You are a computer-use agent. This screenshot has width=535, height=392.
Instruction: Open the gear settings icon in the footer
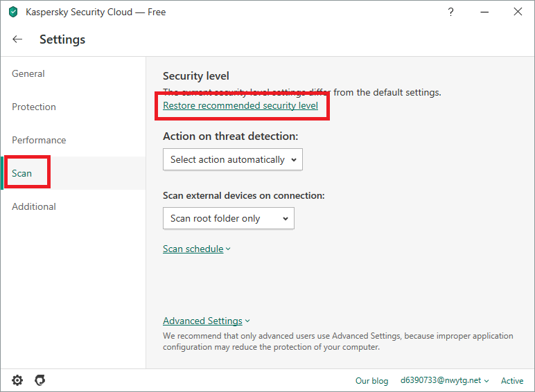pos(17,380)
